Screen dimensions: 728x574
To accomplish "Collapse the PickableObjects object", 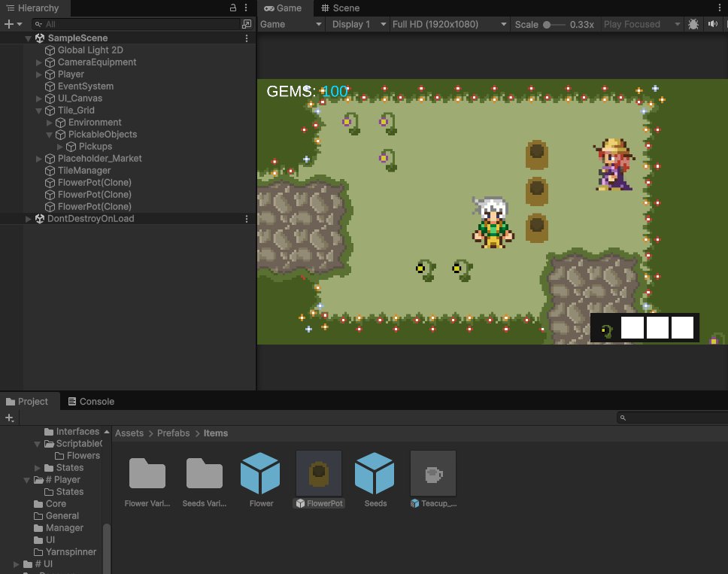I will coord(50,135).
